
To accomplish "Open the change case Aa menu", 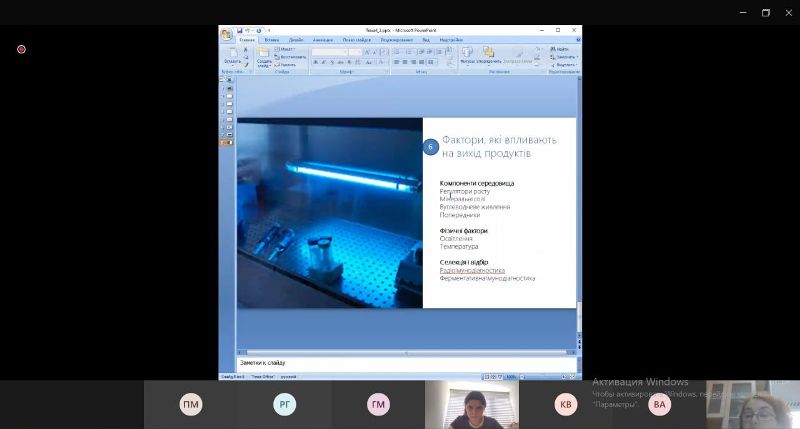I will pos(368,62).
